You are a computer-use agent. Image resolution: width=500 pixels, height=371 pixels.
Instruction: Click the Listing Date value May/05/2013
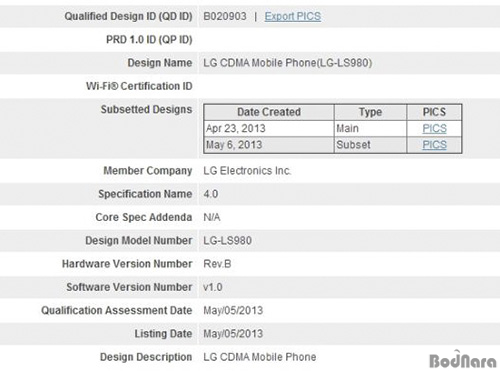point(233,334)
